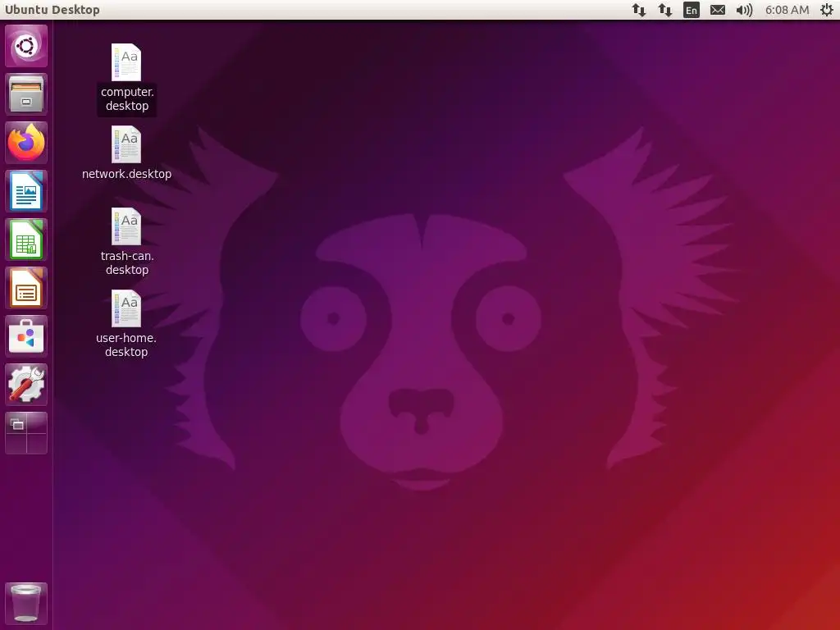The image size is (840, 630).
Task: Open the Workspace Switcher
Action: (x=26, y=433)
